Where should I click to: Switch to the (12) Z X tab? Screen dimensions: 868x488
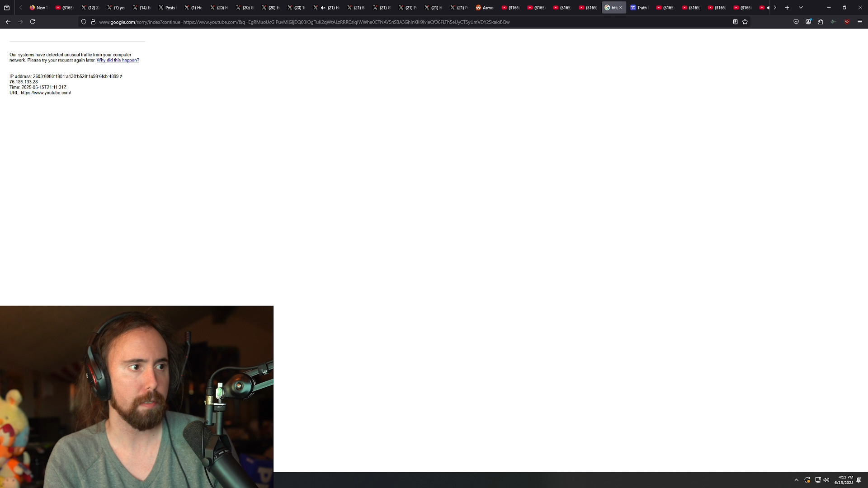pos(90,8)
